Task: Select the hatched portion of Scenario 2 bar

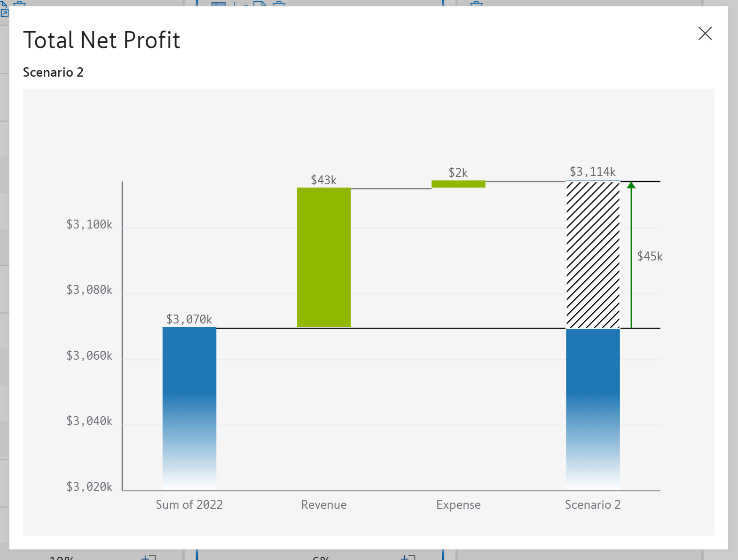Action: pos(592,255)
